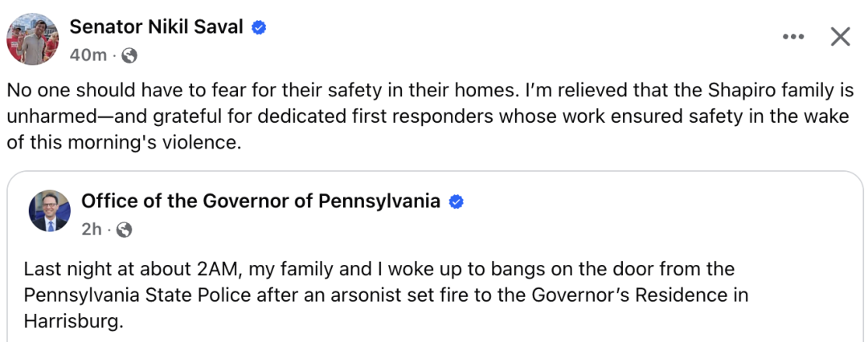
Task: Close the post with the X button
Action: 841,37
